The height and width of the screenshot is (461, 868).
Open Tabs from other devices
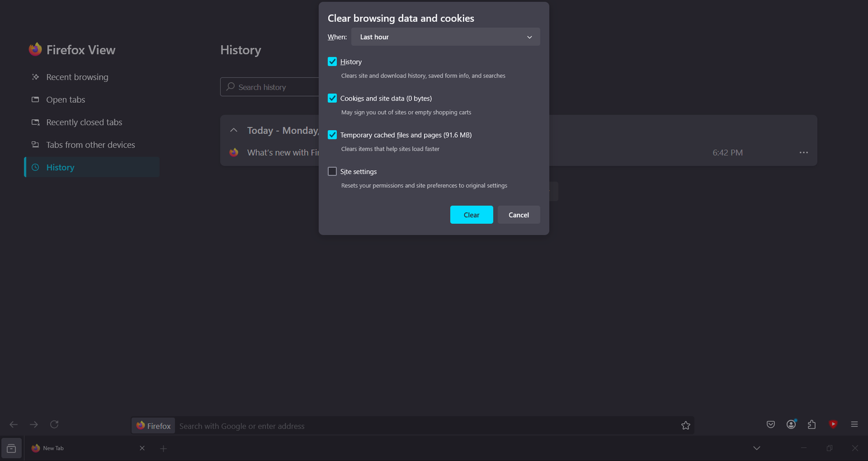coord(92,145)
